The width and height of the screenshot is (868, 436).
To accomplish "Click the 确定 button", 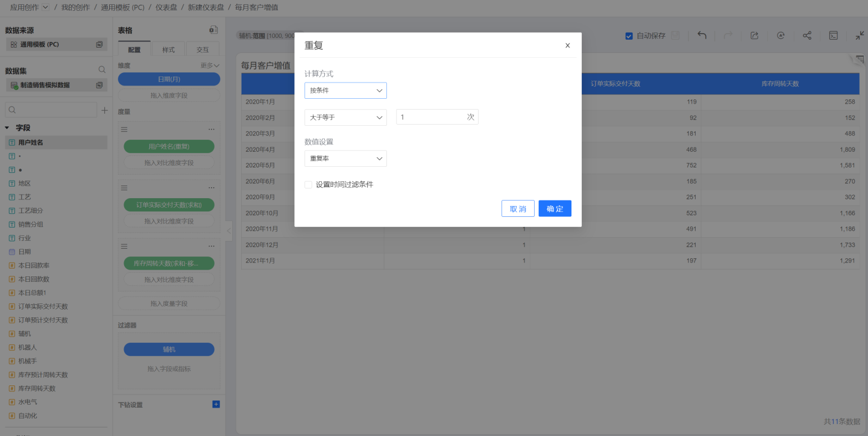I will pos(555,208).
